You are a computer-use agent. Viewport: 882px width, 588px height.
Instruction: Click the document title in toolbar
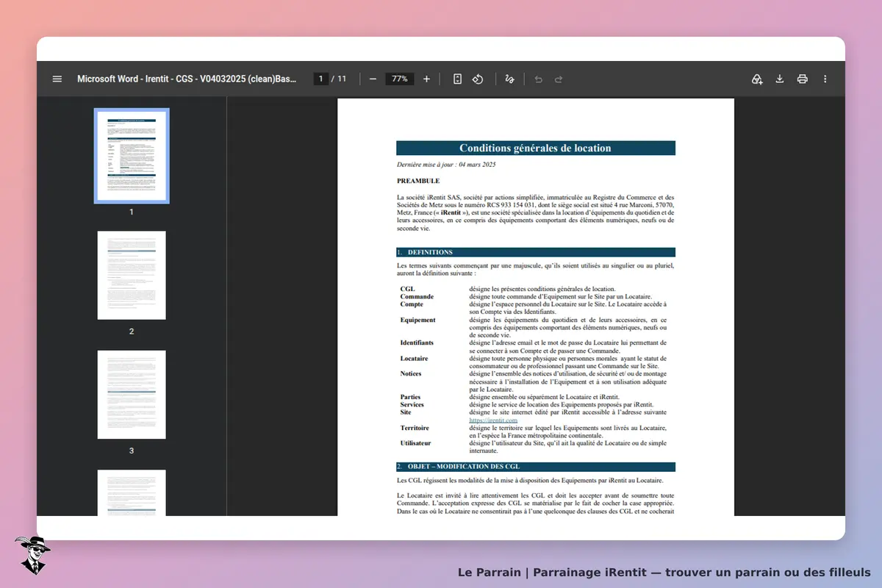pos(187,79)
